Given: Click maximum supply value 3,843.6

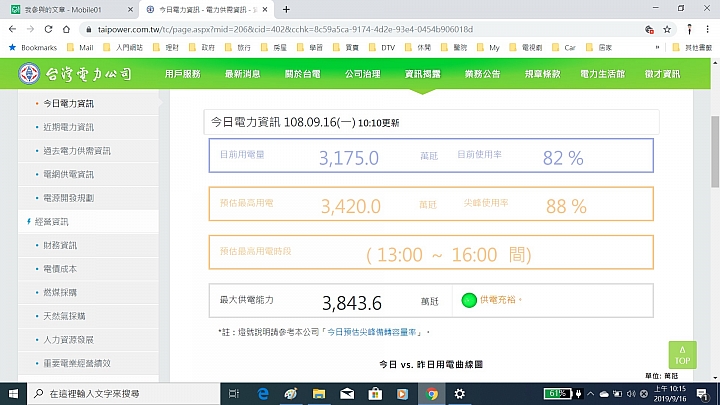Looking at the screenshot, I should coord(352,303).
